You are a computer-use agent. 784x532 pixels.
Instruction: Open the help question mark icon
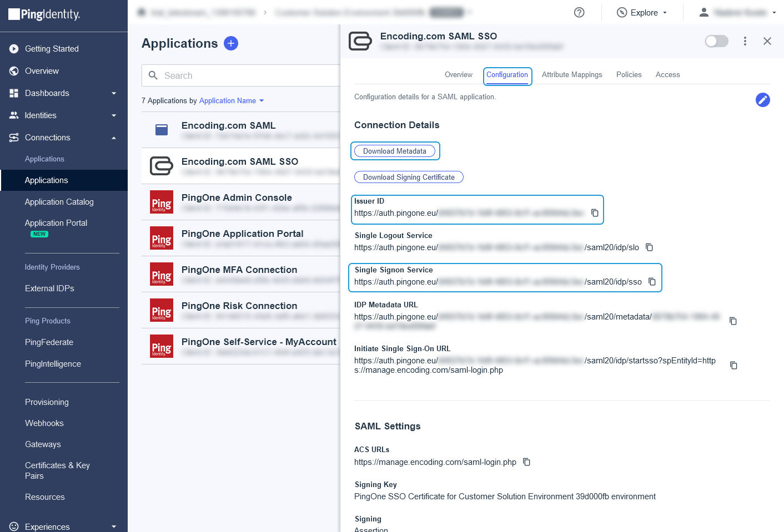click(x=579, y=12)
